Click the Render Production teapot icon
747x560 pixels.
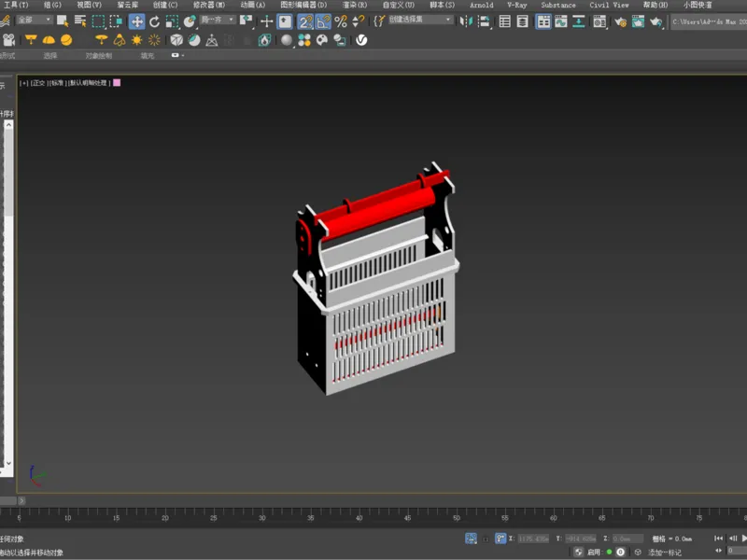point(656,21)
